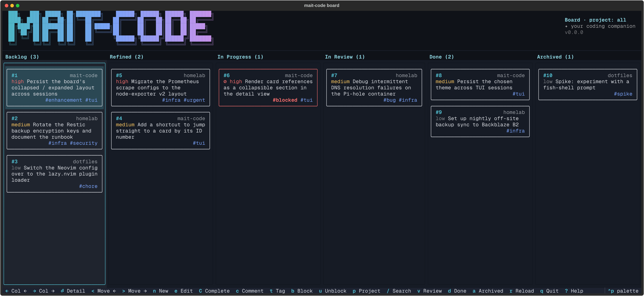Viewport: 644px width, 296px height.
Task: Open the ^p palette command
Action: tap(623, 291)
